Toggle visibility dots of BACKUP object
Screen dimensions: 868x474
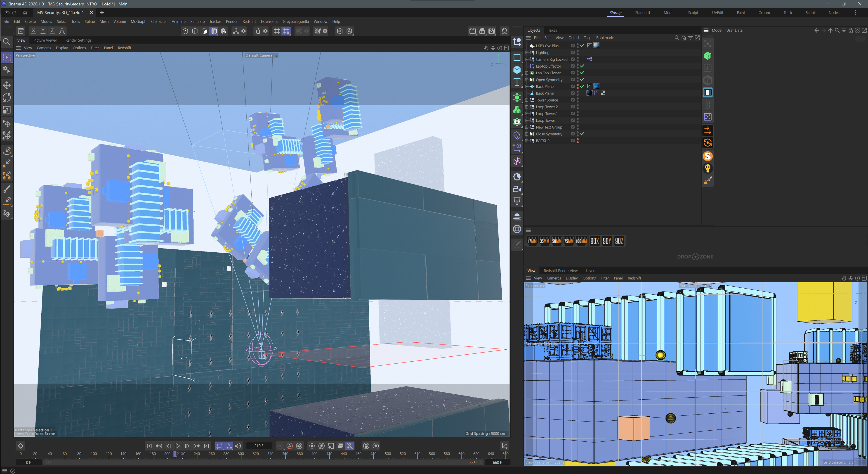tap(578, 141)
